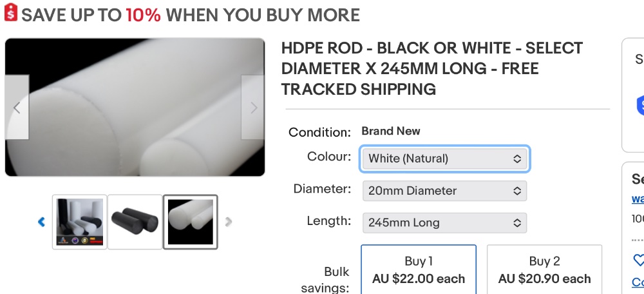Click the HDPE Rod listing title
Viewport: 644px width, 294px height.
[432, 68]
